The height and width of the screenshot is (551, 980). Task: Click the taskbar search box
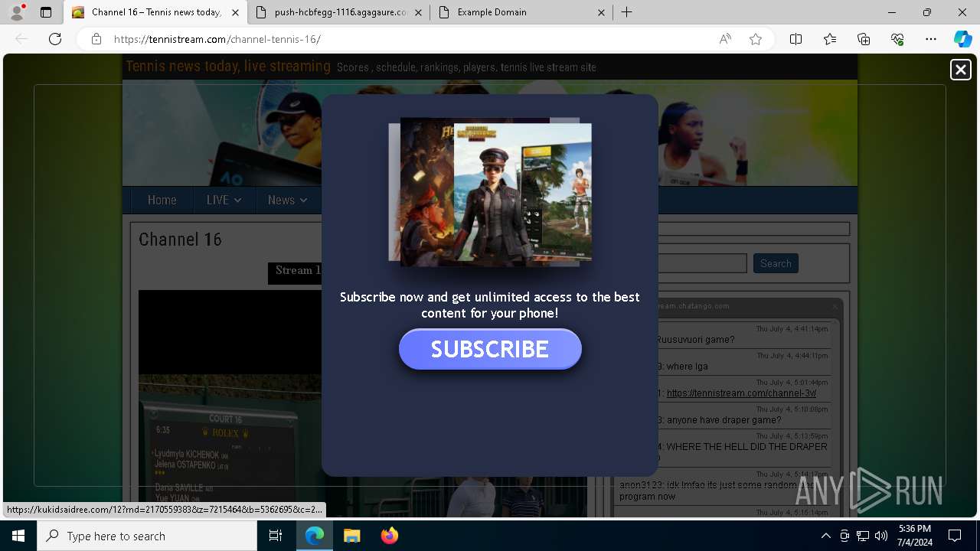pos(147,536)
